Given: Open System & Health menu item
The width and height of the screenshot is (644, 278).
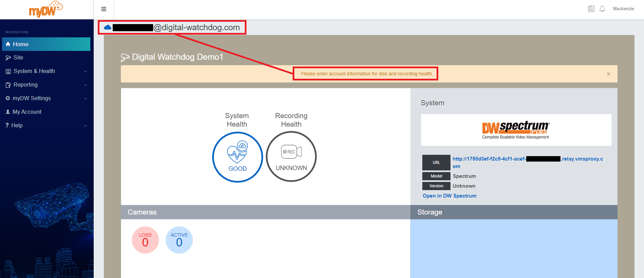Looking at the screenshot, I should [x=46, y=71].
